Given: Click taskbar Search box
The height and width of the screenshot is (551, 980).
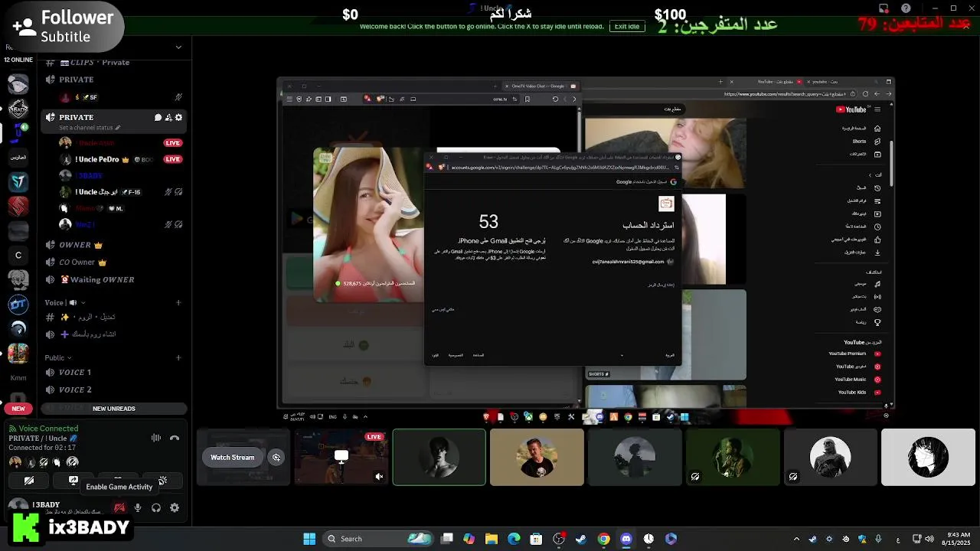Looking at the screenshot, I should (x=380, y=539).
